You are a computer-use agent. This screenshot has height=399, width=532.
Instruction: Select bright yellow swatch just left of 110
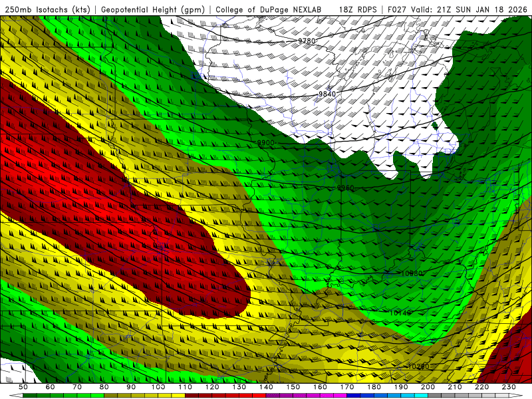click(x=178, y=395)
